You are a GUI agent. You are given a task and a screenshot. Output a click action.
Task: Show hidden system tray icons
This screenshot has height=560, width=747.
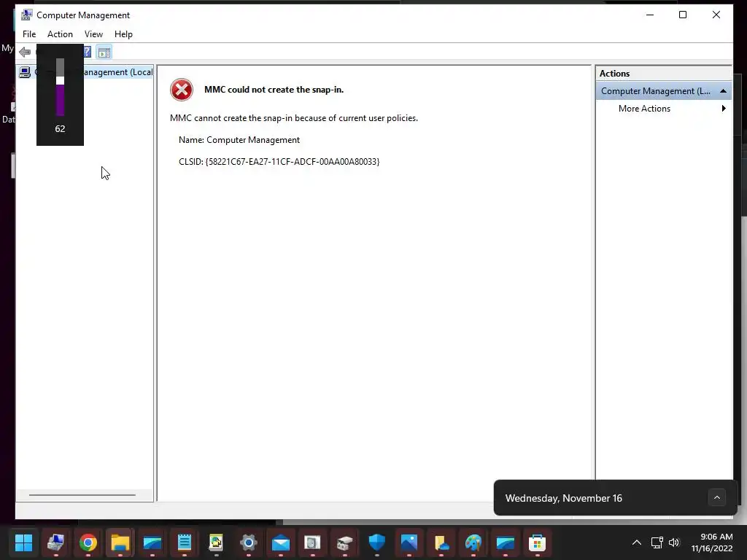tap(636, 542)
